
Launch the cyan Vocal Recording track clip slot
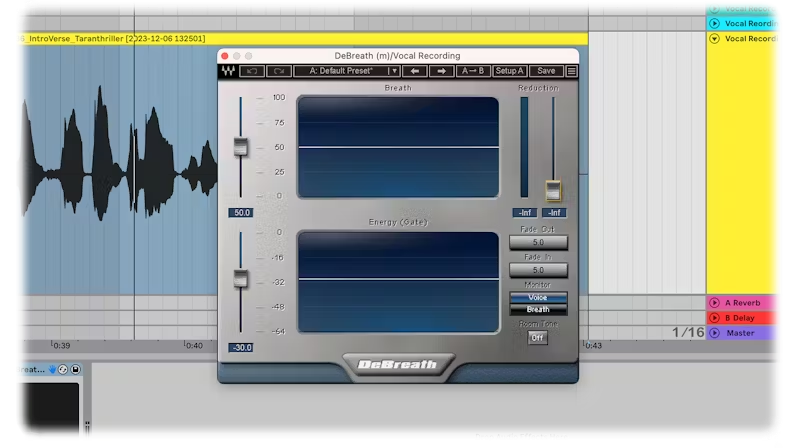coord(715,23)
